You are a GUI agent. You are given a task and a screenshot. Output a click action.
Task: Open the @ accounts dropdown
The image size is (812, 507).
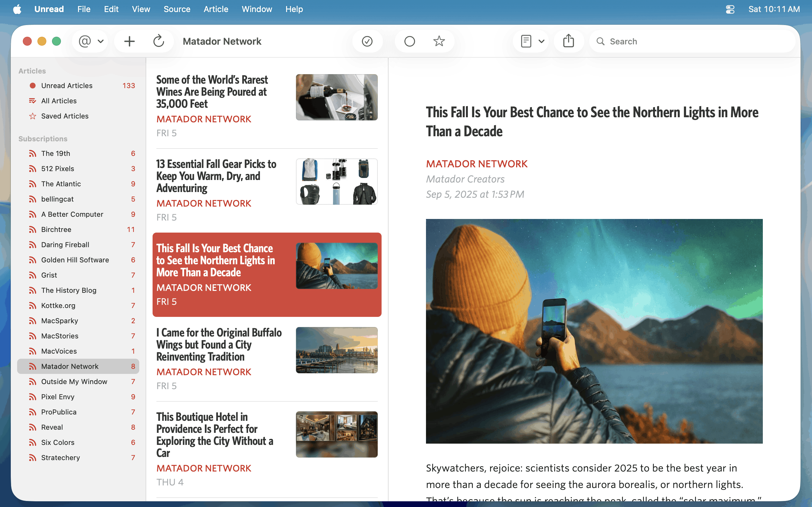click(x=91, y=41)
